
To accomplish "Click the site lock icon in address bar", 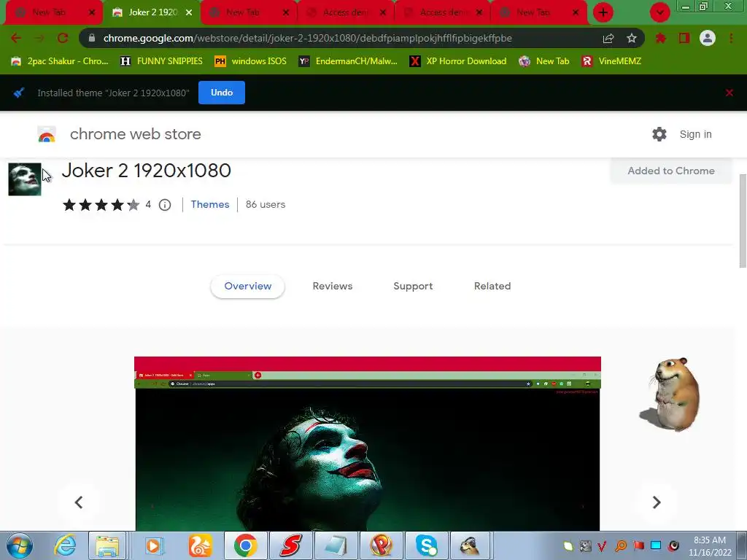I will [92, 38].
